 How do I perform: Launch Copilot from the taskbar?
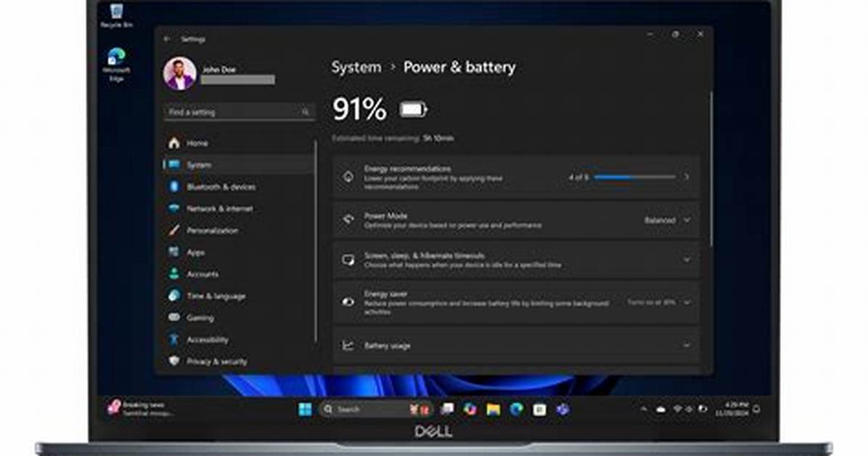pyautogui.click(x=470, y=410)
